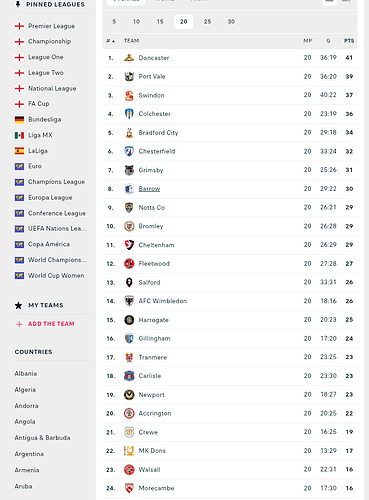Open the Premier League pinned league
The height and width of the screenshot is (500, 369).
pyautogui.click(x=51, y=26)
